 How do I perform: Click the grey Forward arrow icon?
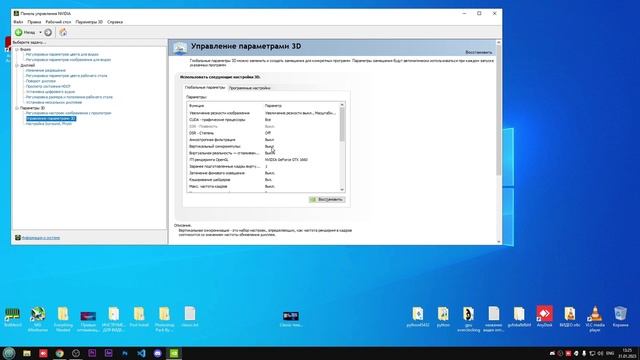coord(48,32)
